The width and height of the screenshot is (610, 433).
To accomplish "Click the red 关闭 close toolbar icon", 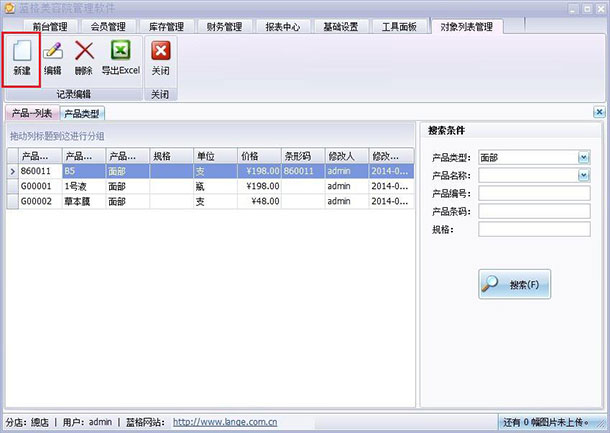I will coord(161,51).
